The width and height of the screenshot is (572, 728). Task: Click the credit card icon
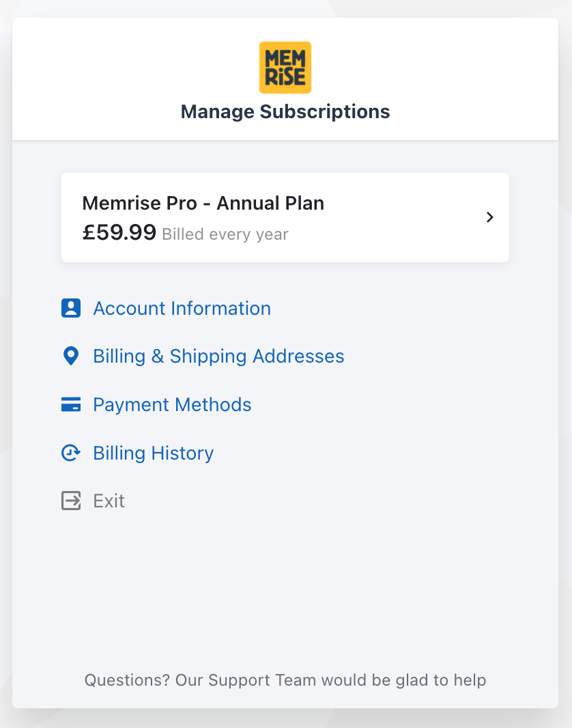[x=71, y=405]
